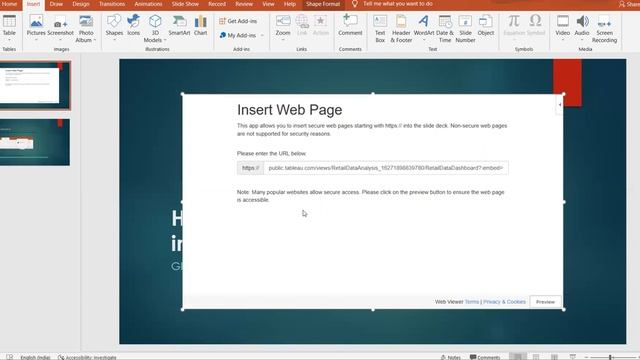Expand the My Add-ins dropdown arrow
The height and width of the screenshot is (360, 640).
point(262,36)
